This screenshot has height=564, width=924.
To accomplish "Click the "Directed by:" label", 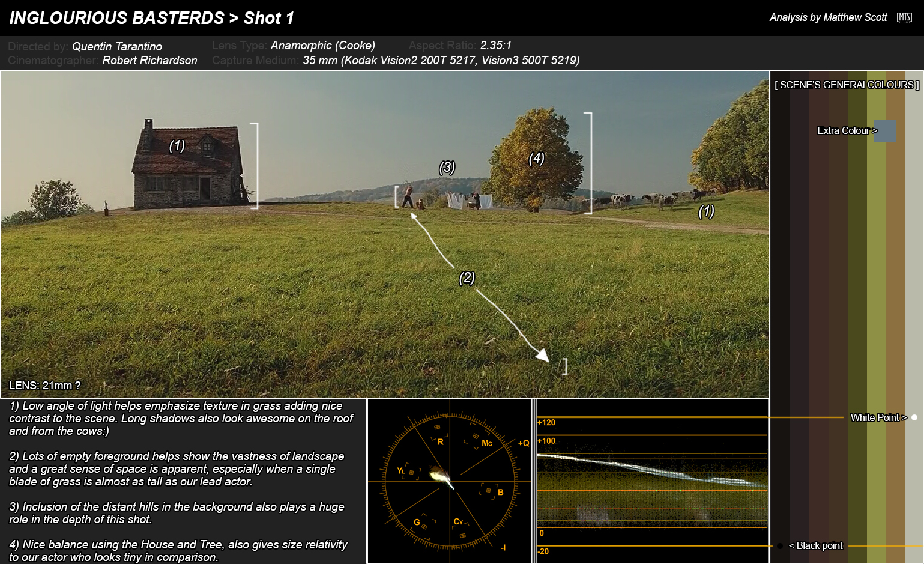I will 38,46.
